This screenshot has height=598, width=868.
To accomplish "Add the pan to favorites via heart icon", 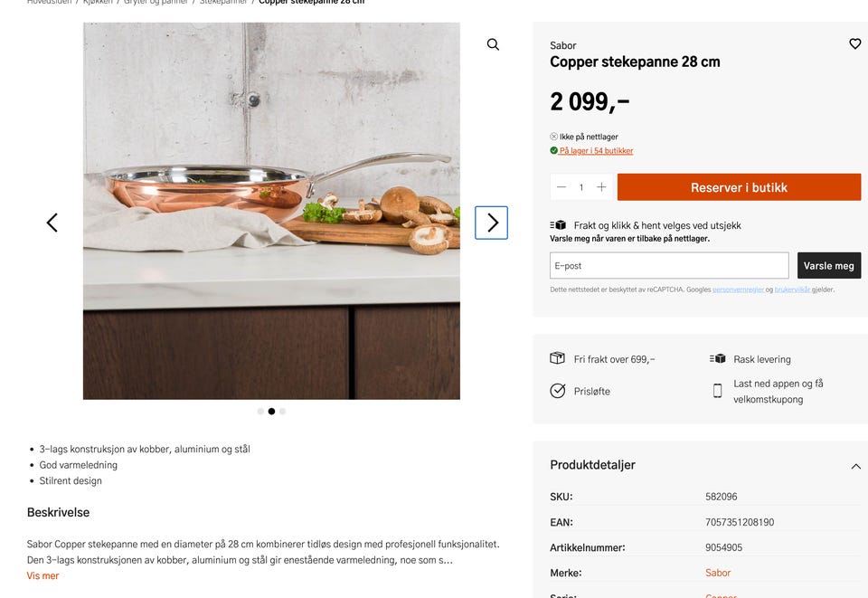I will point(854,43).
